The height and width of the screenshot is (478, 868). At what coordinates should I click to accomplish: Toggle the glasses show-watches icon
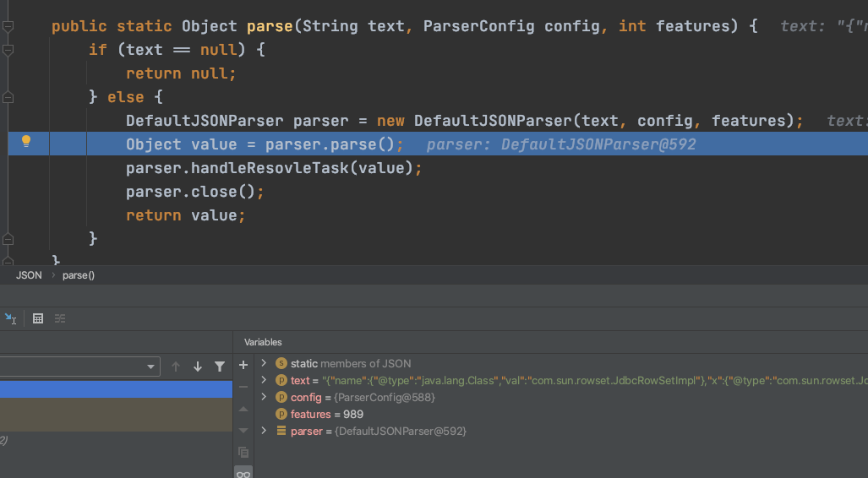click(243, 474)
